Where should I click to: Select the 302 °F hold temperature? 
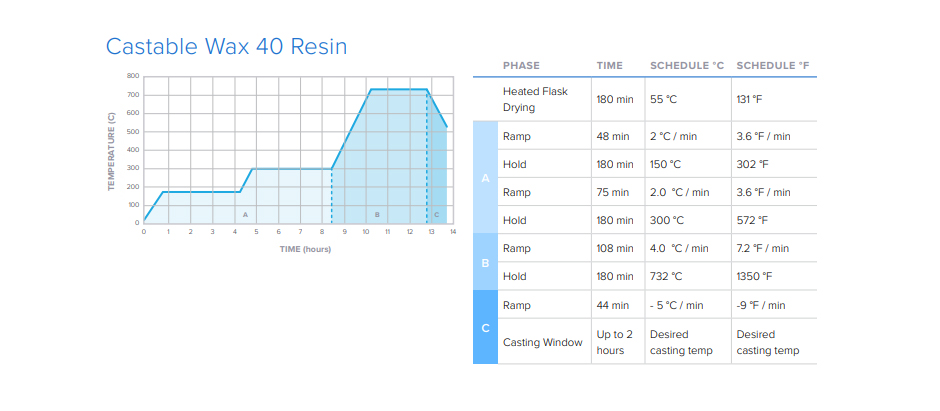(x=752, y=164)
